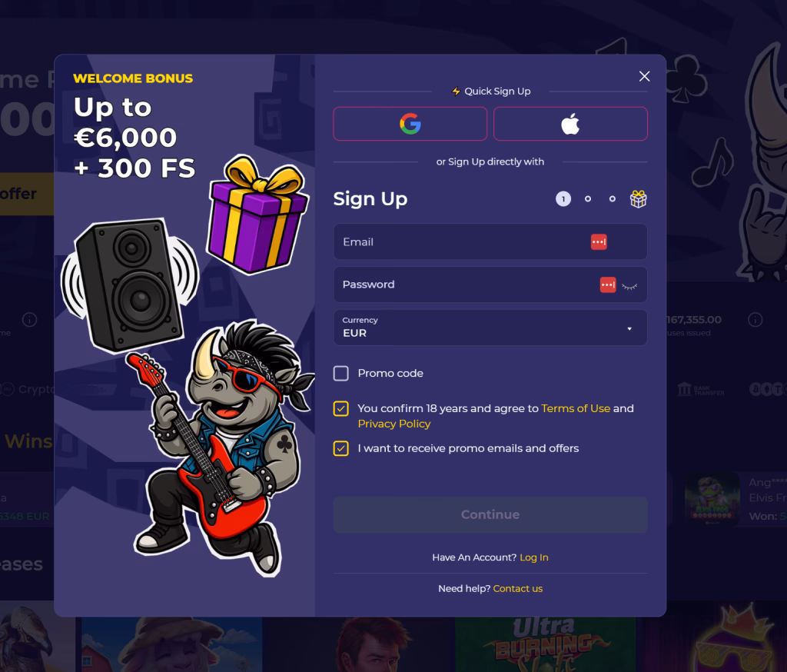
Task: Click the gift box icon beside the step indicators
Action: (x=638, y=199)
